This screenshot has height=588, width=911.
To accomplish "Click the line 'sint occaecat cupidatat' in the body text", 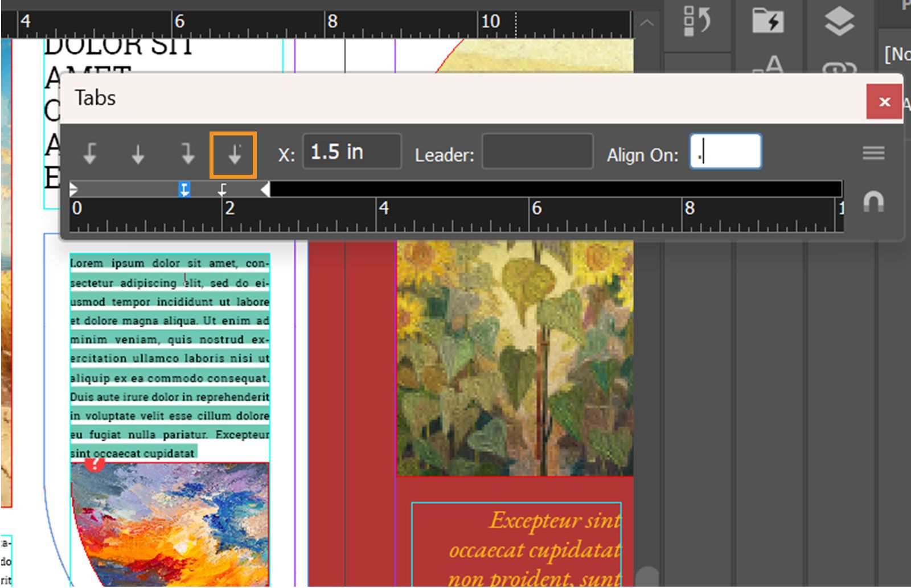I will (133, 454).
